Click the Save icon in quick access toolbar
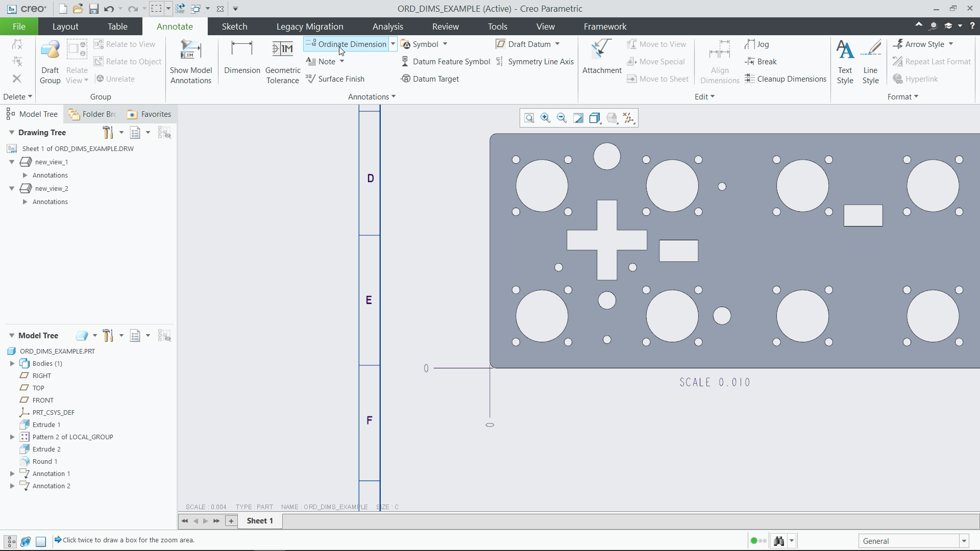The image size is (980, 551). click(x=93, y=9)
